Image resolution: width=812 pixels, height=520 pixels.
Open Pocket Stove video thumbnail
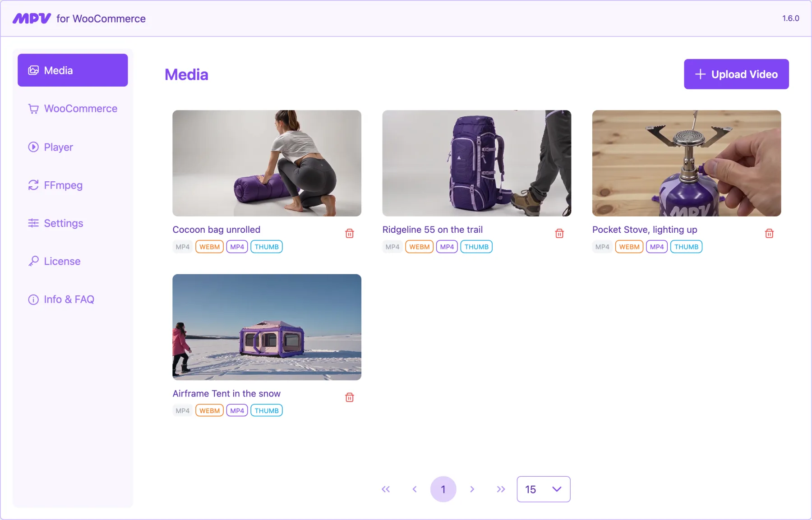click(687, 163)
